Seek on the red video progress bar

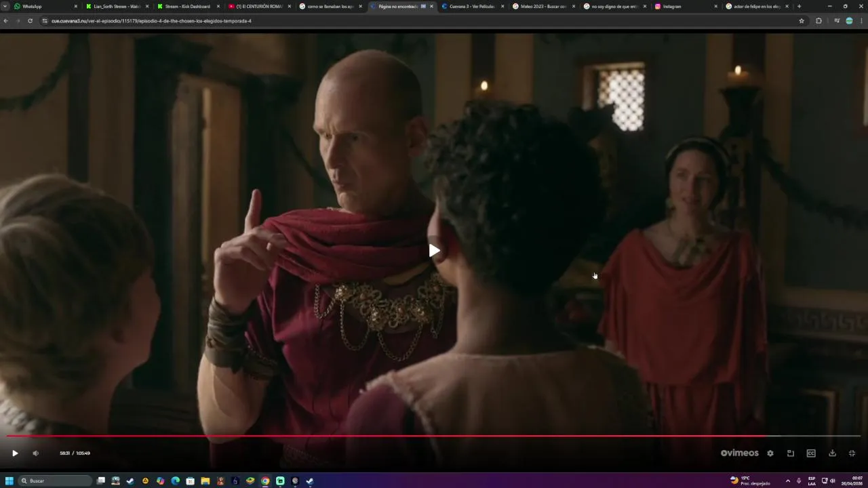pos(434,436)
